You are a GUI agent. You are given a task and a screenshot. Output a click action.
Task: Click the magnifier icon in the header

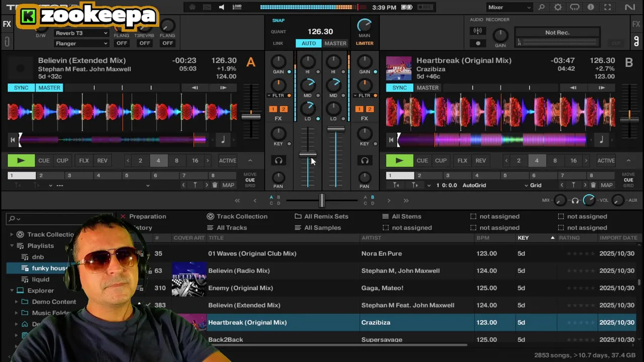[x=541, y=8]
